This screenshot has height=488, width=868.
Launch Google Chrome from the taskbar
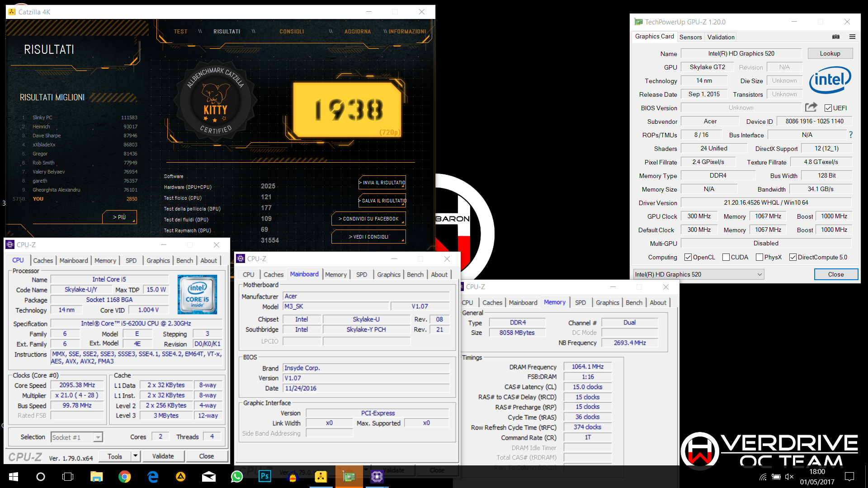[x=124, y=477]
